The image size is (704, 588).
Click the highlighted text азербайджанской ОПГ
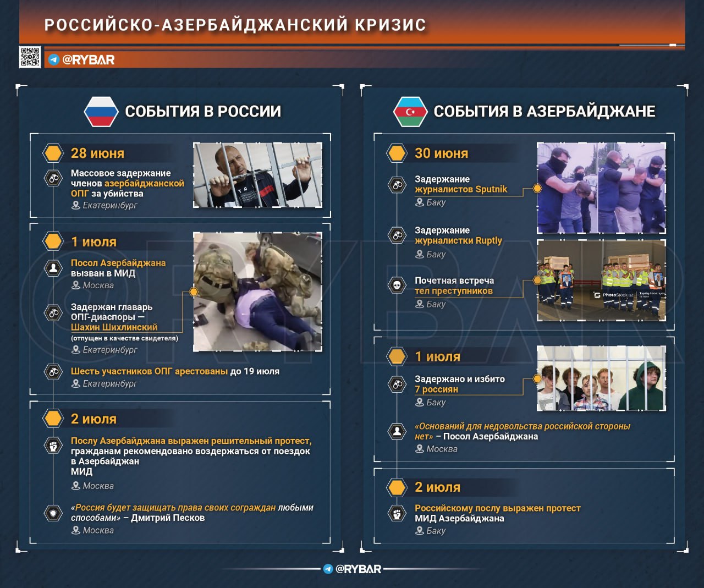128,188
